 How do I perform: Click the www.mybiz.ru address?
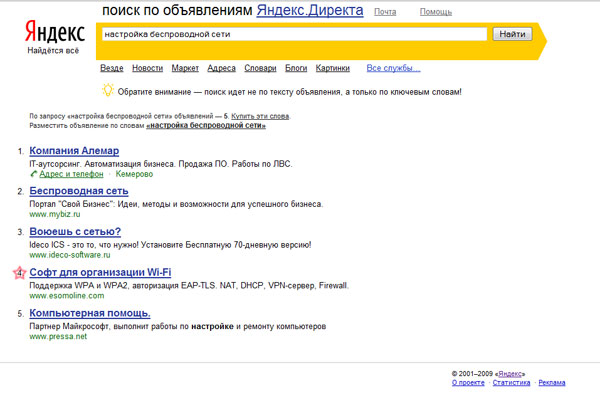[55, 214]
